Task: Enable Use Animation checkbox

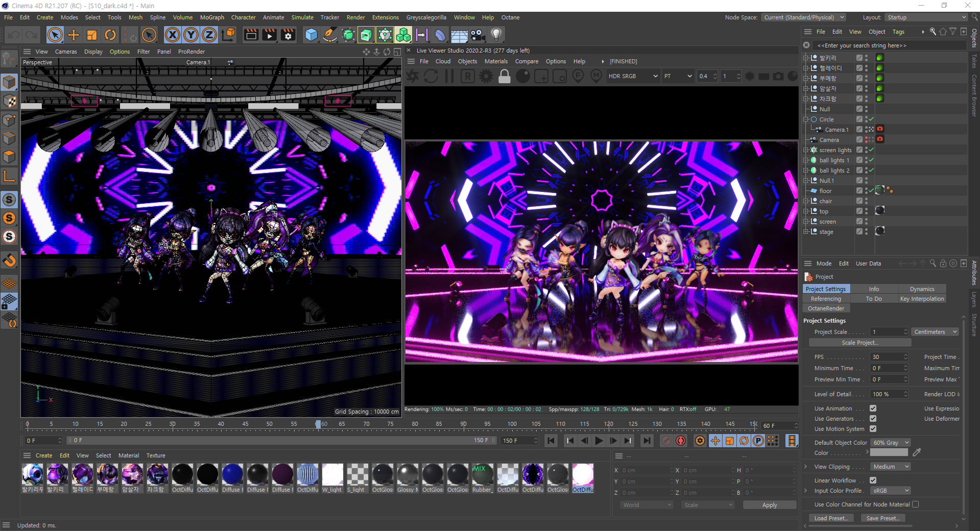Action: click(873, 408)
